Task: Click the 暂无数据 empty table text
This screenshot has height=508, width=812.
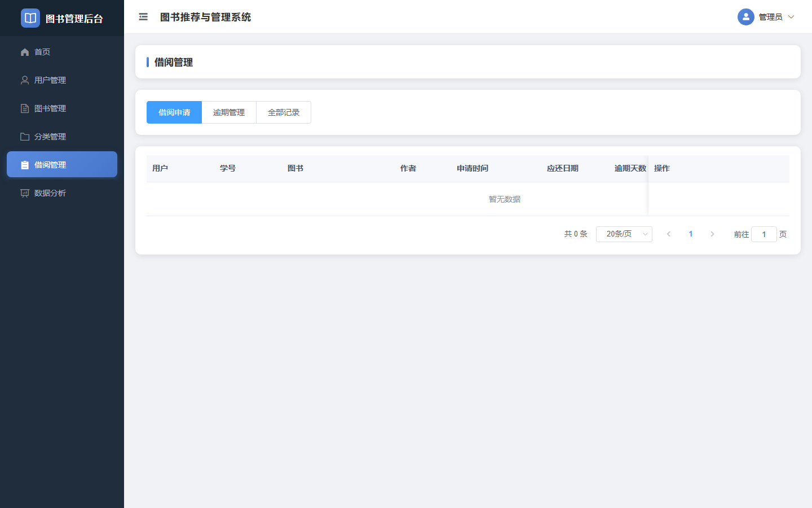Action: click(x=505, y=199)
